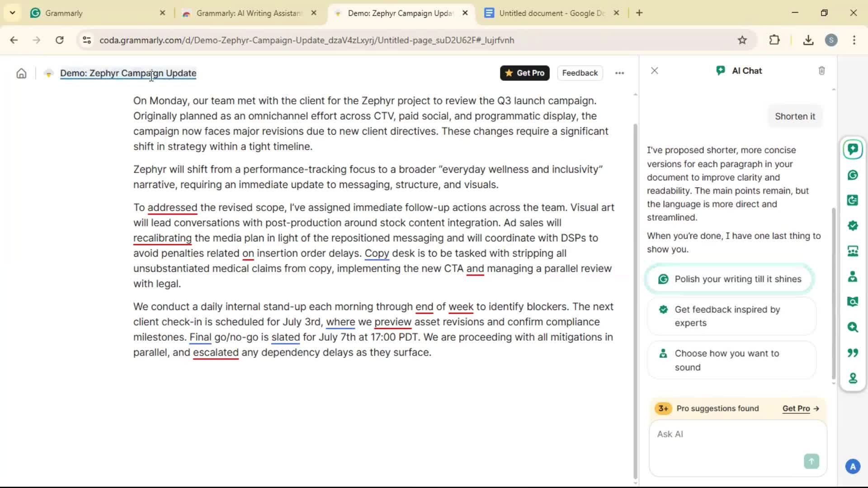Bookmark this page with star icon
Viewport: 868px width, 488px height.
click(x=742, y=40)
